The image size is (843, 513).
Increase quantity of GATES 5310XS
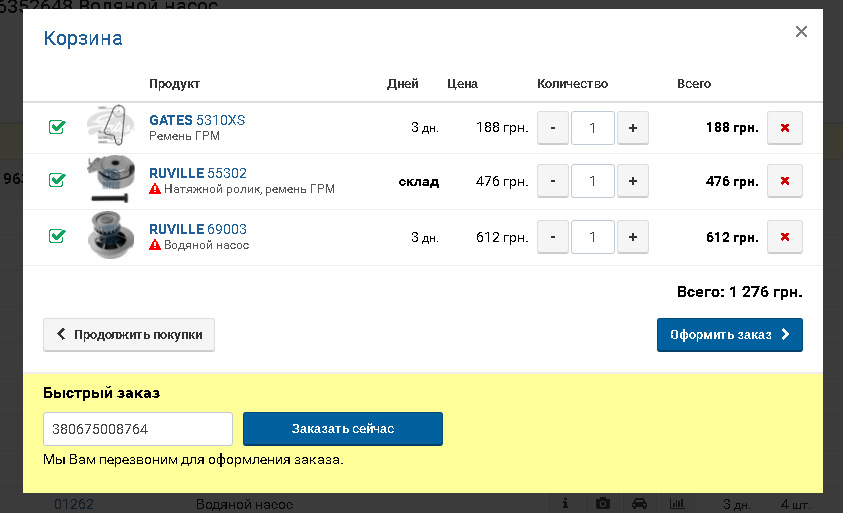coord(633,128)
